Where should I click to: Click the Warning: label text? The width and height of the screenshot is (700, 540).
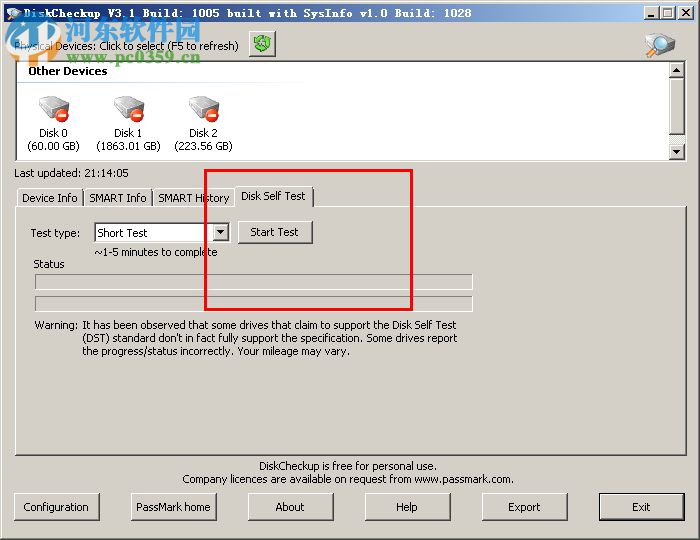[x=56, y=325]
